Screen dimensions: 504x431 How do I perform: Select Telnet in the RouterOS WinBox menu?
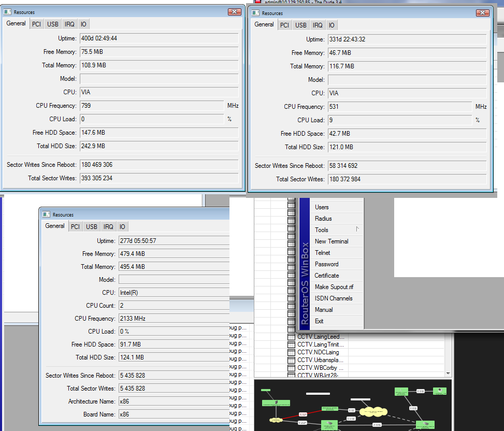point(322,253)
